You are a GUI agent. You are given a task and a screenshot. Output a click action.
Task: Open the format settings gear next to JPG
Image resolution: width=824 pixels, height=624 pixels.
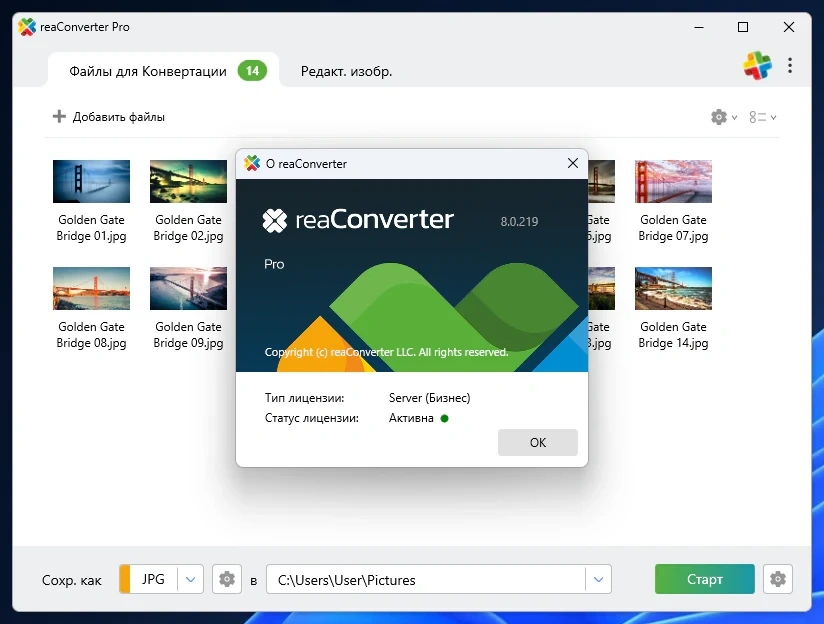[x=227, y=579]
